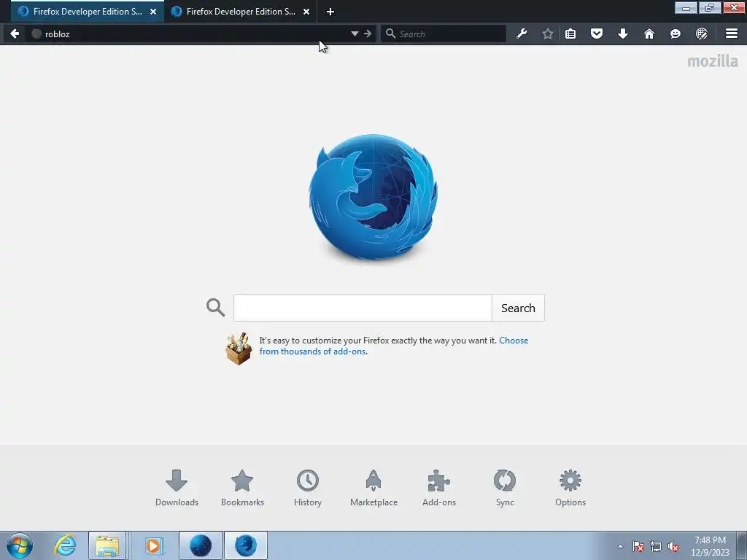Close the first tab

[x=153, y=12]
